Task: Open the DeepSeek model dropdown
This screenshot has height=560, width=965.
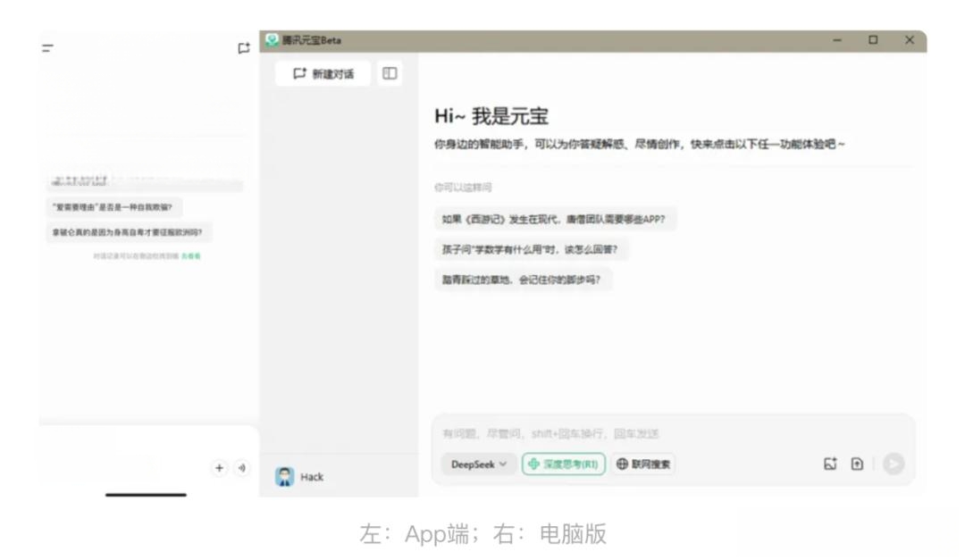Action: (x=478, y=464)
